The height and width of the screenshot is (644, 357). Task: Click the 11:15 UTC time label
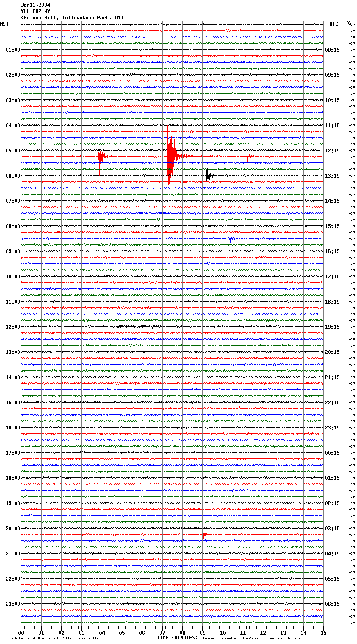(332, 126)
